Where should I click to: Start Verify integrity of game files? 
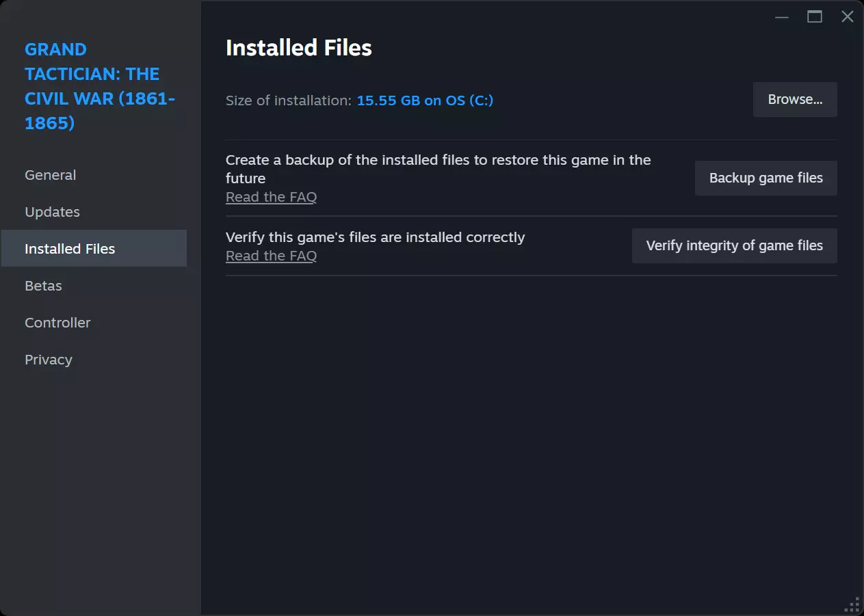point(734,246)
